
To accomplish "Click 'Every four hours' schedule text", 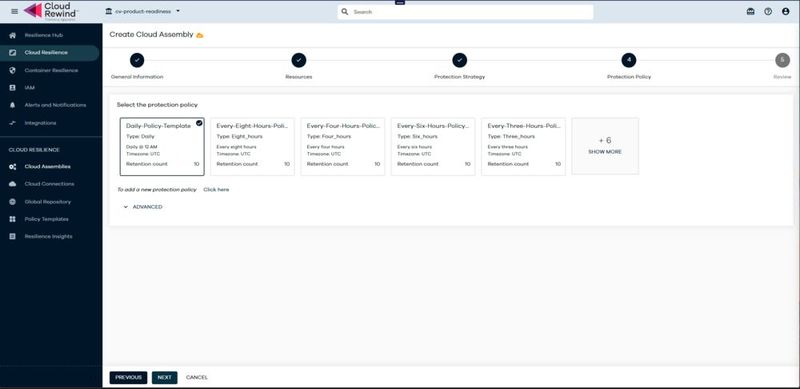I will click(x=326, y=147).
